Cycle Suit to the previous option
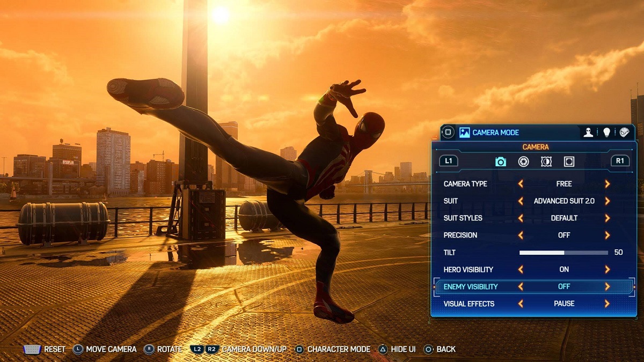The height and width of the screenshot is (362, 644). click(x=521, y=201)
